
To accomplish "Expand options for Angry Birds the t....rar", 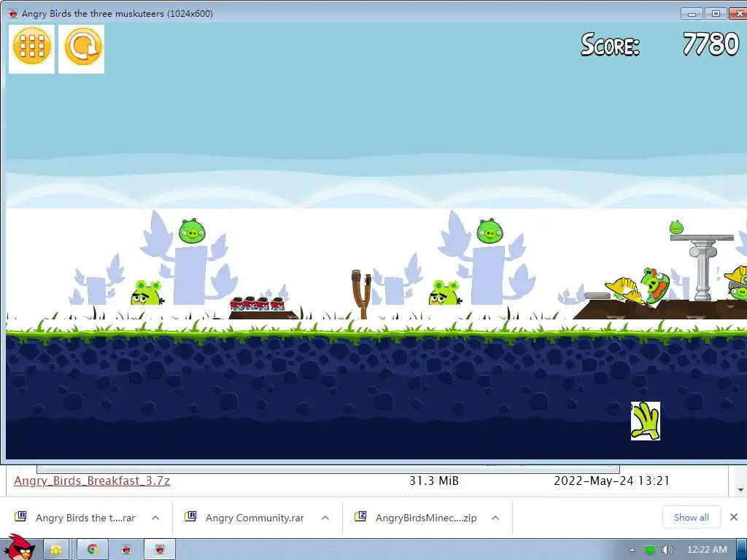I will (155, 518).
